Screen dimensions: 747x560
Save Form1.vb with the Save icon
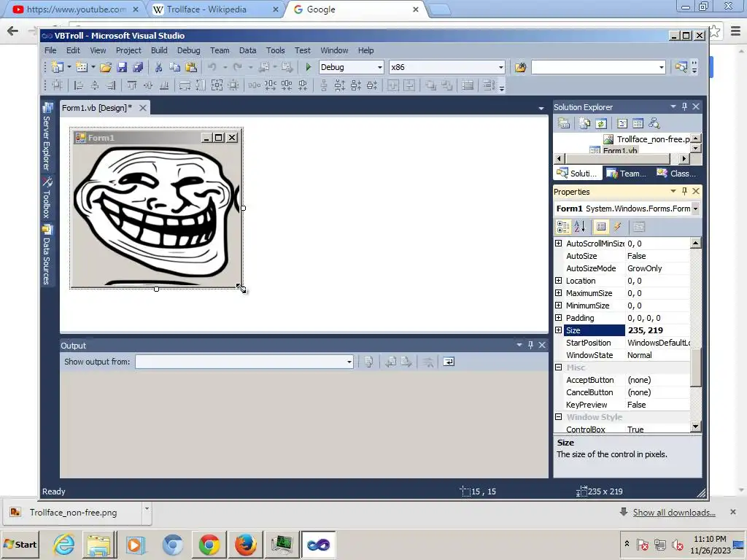click(122, 67)
